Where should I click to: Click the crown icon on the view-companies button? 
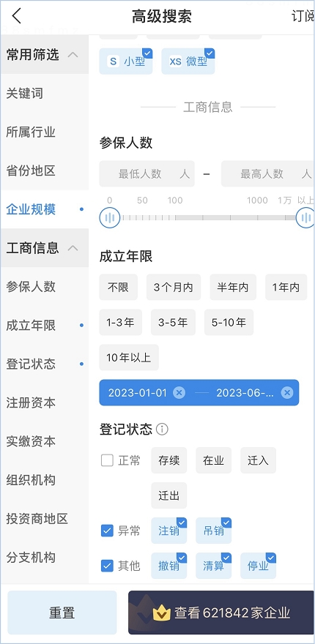tap(161, 613)
